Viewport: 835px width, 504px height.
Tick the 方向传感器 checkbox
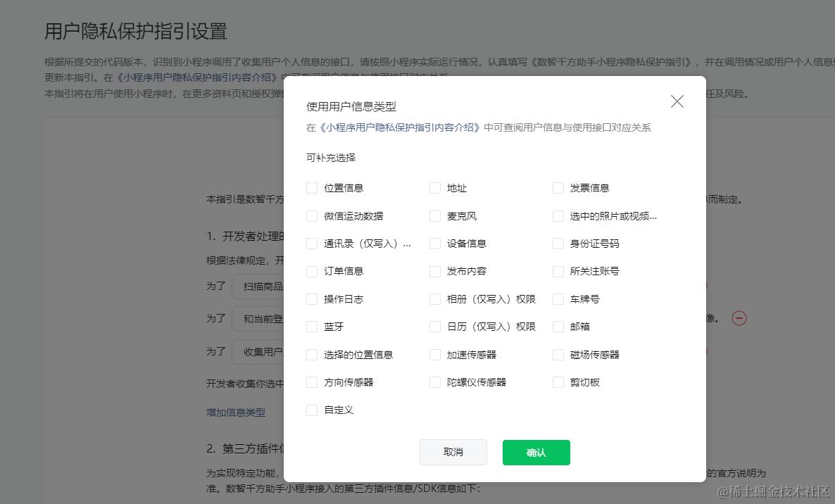click(312, 382)
